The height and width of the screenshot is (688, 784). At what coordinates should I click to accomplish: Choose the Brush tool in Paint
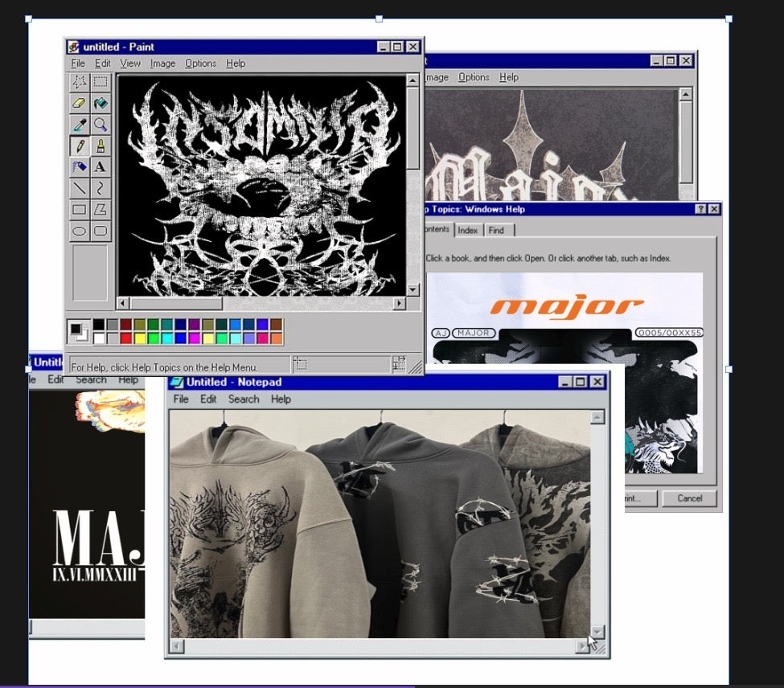(100, 145)
